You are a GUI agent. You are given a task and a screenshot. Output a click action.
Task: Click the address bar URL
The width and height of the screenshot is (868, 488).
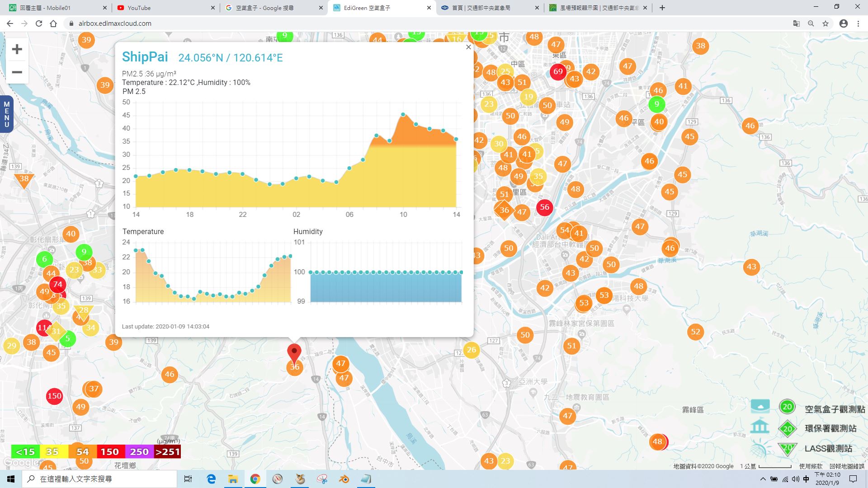coord(115,23)
